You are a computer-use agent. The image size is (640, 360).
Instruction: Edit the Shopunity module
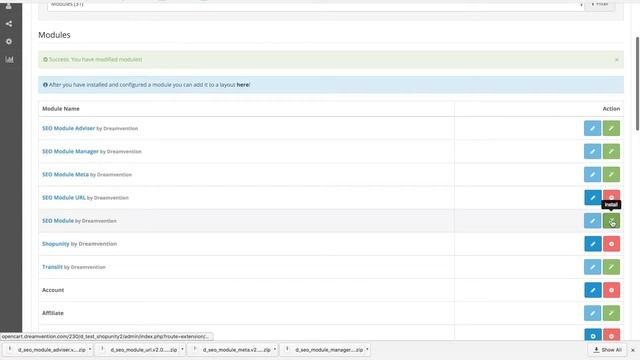coord(592,244)
